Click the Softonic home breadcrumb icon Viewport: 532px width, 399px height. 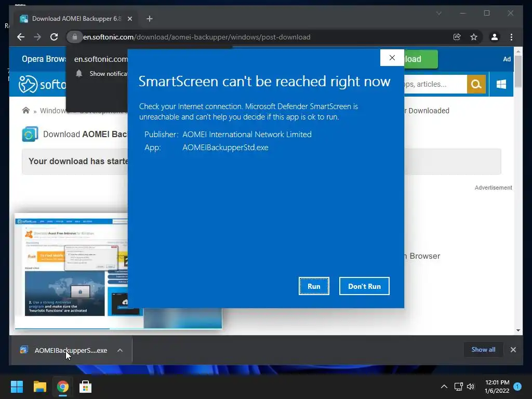[x=26, y=111]
